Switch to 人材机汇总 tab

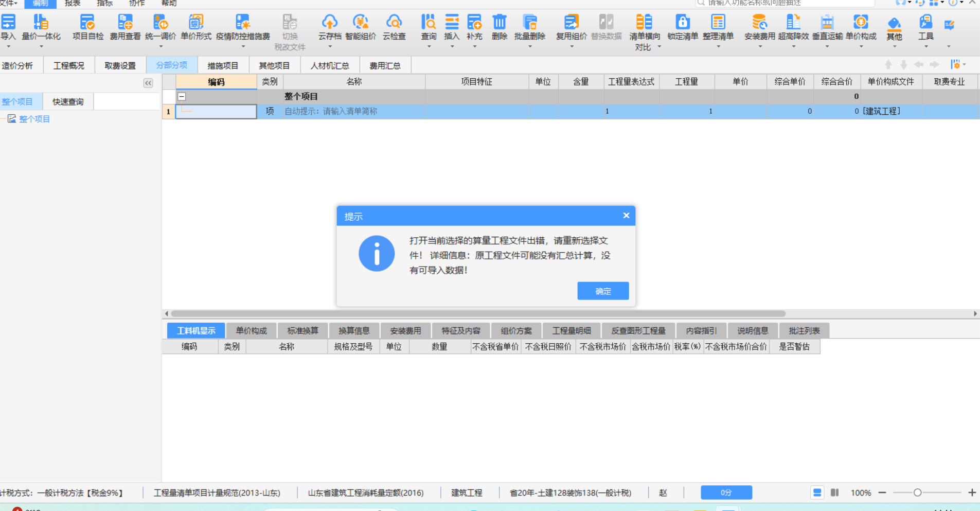[x=330, y=65]
